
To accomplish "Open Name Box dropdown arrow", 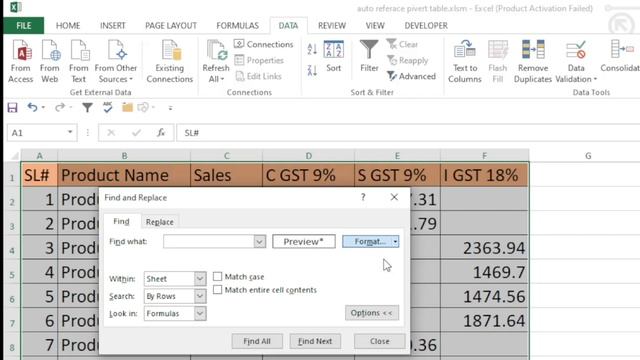I will click(70, 133).
